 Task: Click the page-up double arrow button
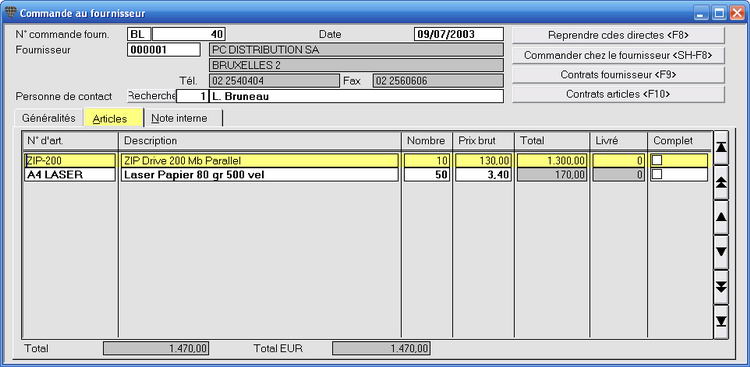721,182
